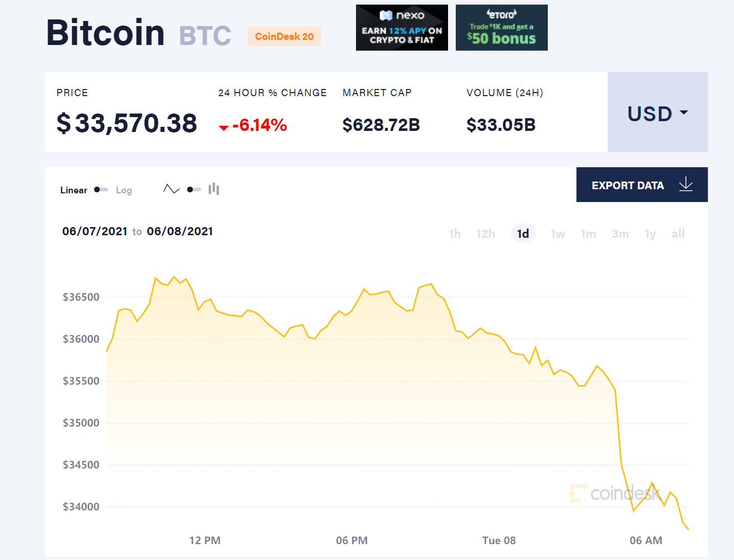Click the Export Data button
This screenshot has width=734, height=560.
pos(641,185)
